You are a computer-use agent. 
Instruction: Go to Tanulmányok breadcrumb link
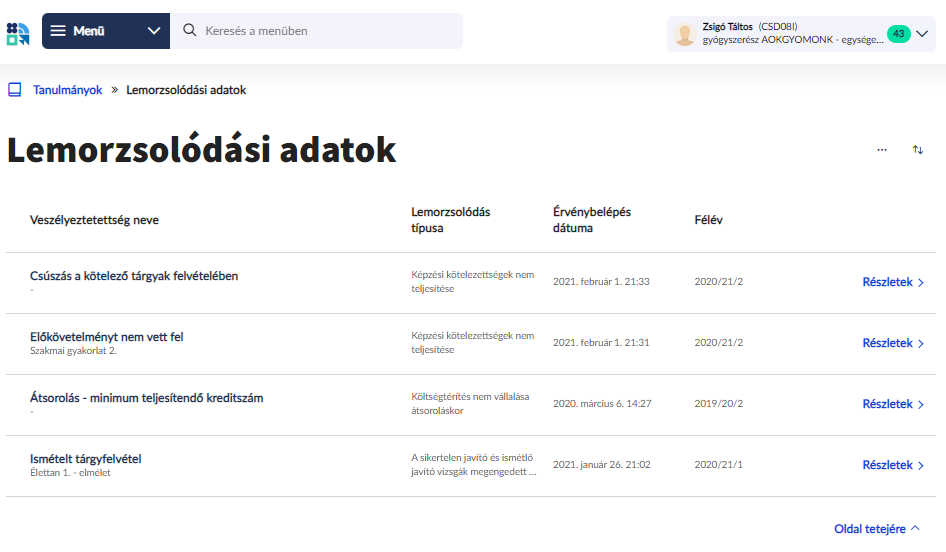pyautogui.click(x=67, y=90)
